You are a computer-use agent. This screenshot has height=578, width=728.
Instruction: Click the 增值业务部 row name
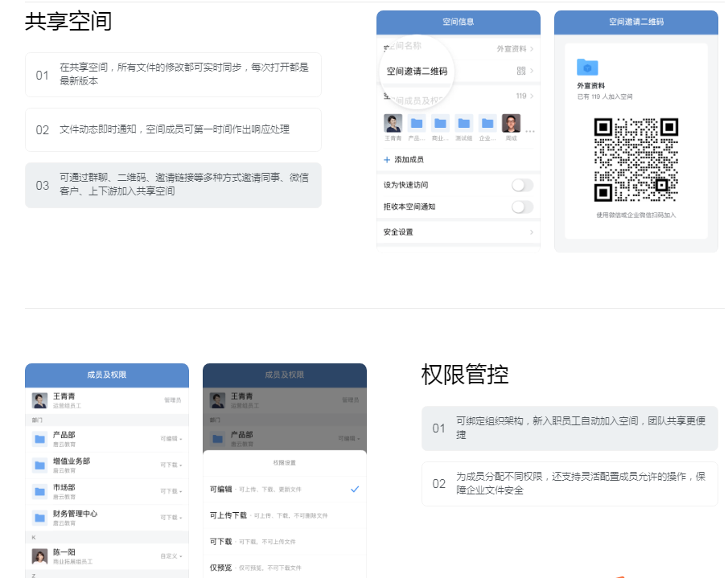click(72, 461)
